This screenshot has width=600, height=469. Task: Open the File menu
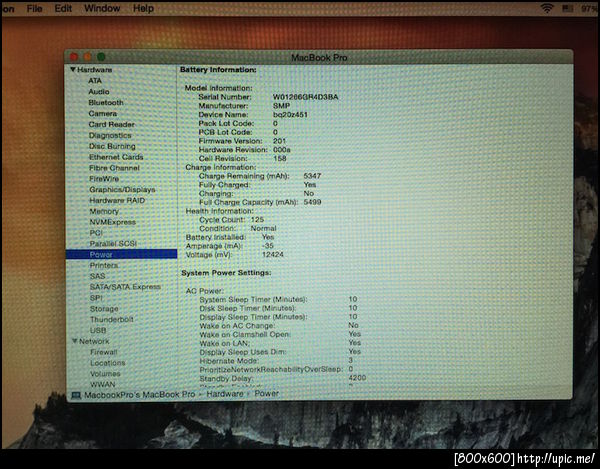coord(34,8)
